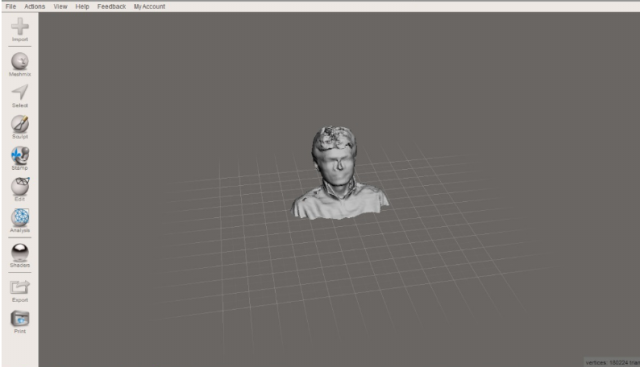Click the scanned bust model in viewport
640x367 pixels.
tap(339, 173)
